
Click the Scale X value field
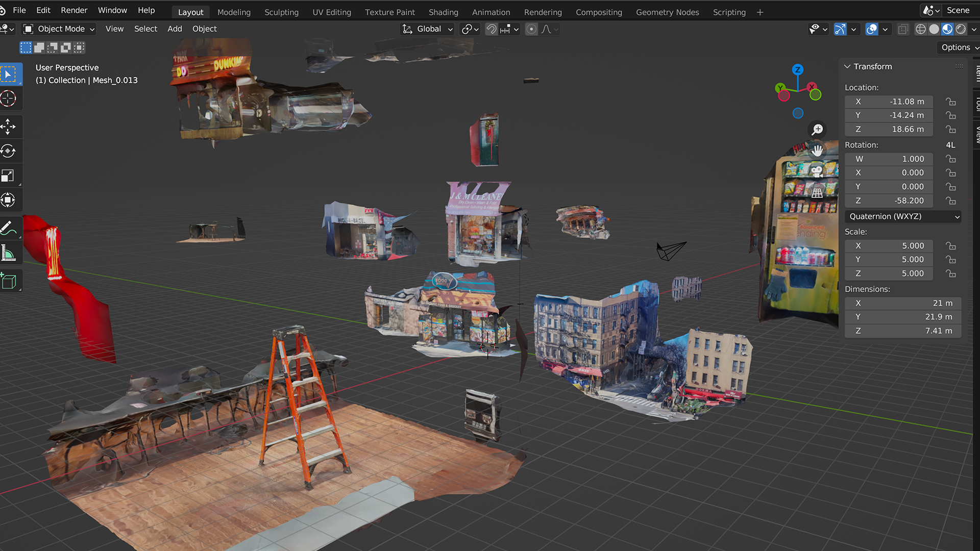(x=889, y=245)
